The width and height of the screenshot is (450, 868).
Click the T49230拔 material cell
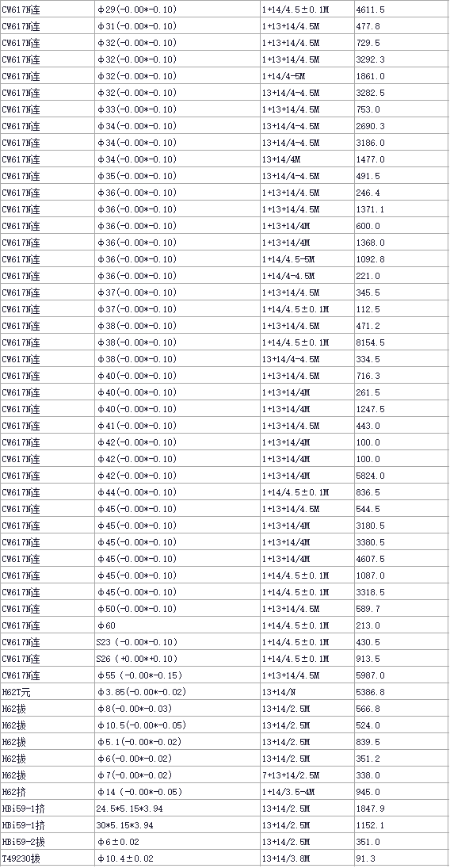tap(48, 858)
